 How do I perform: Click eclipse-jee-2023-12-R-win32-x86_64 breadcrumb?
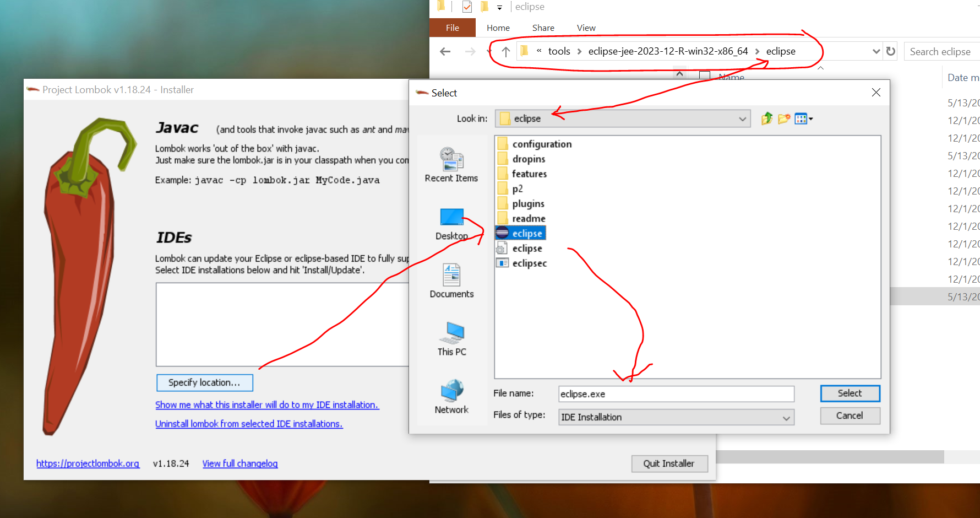[x=668, y=51]
